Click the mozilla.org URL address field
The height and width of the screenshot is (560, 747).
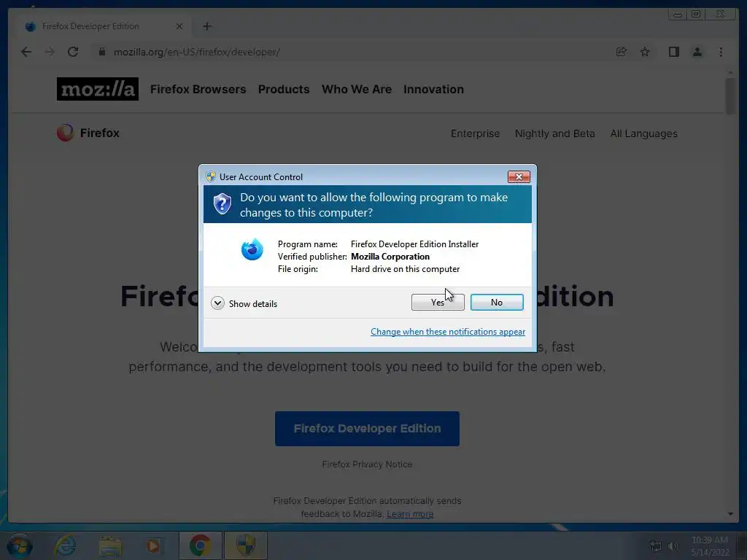tap(196, 52)
